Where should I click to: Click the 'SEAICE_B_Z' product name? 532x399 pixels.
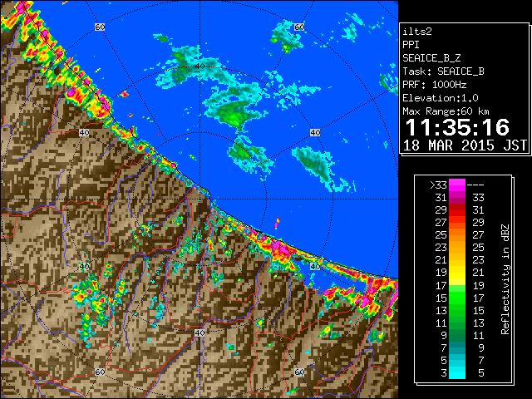431,58
